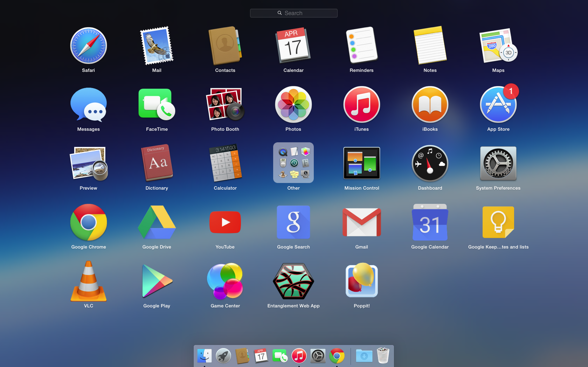Open the Photo Booth app
The width and height of the screenshot is (588, 367).
tap(225, 104)
